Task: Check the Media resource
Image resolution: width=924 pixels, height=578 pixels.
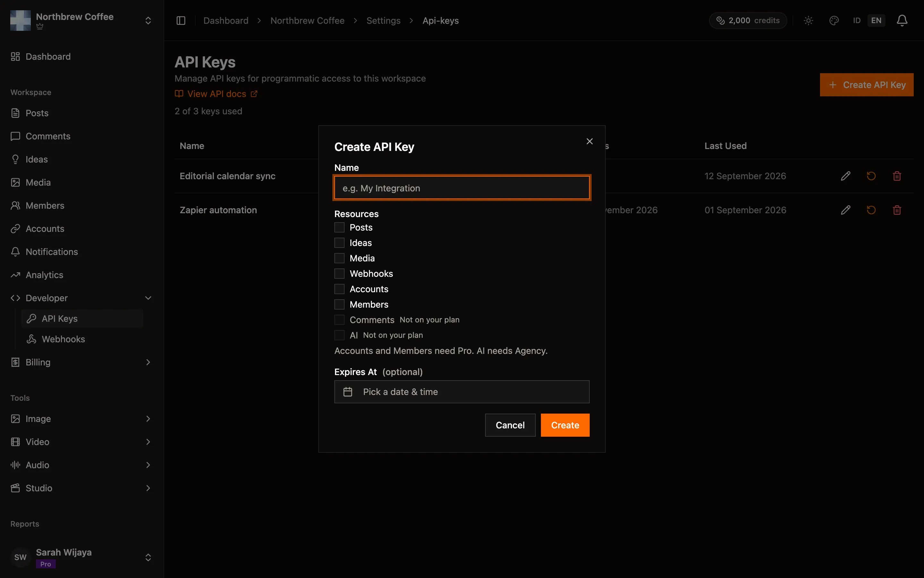Action: tap(339, 258)
